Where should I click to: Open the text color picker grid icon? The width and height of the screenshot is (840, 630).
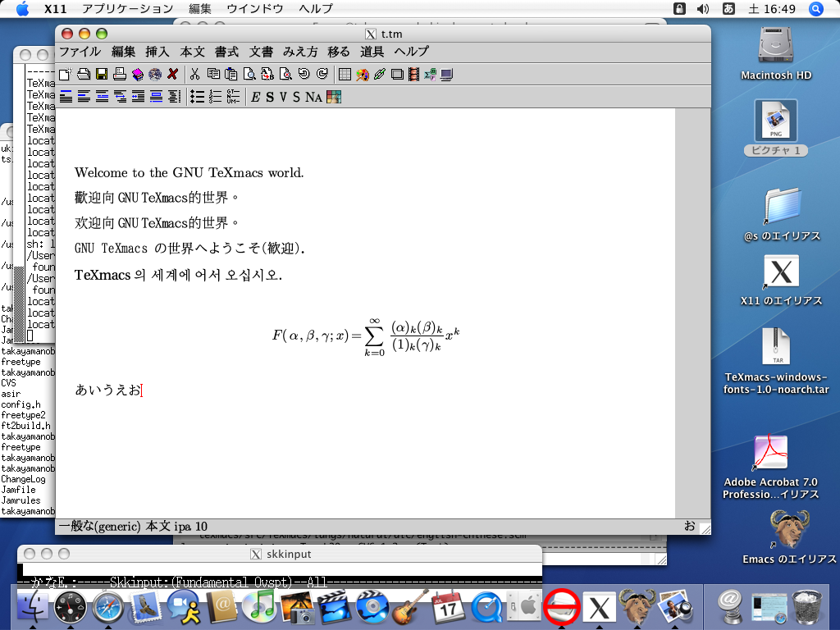tap(334, 97)
